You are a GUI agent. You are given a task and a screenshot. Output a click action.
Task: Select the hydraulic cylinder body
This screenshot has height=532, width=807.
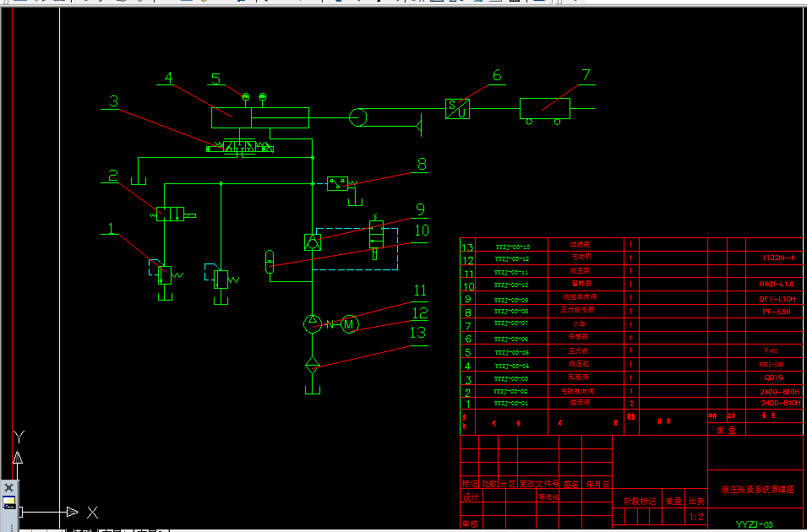click(260, 118)
